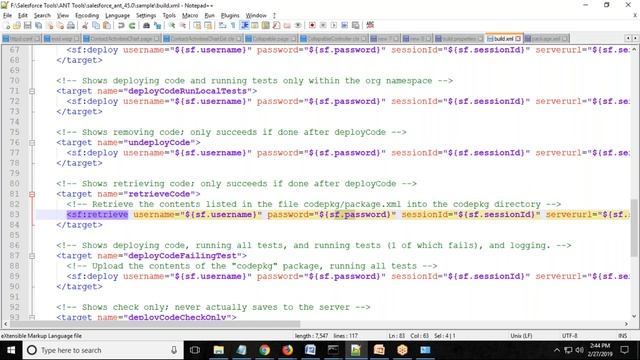Click the horizontal scrollbar right arrow
The height and width of the screenshot is (360, 640).
(626, 324)
